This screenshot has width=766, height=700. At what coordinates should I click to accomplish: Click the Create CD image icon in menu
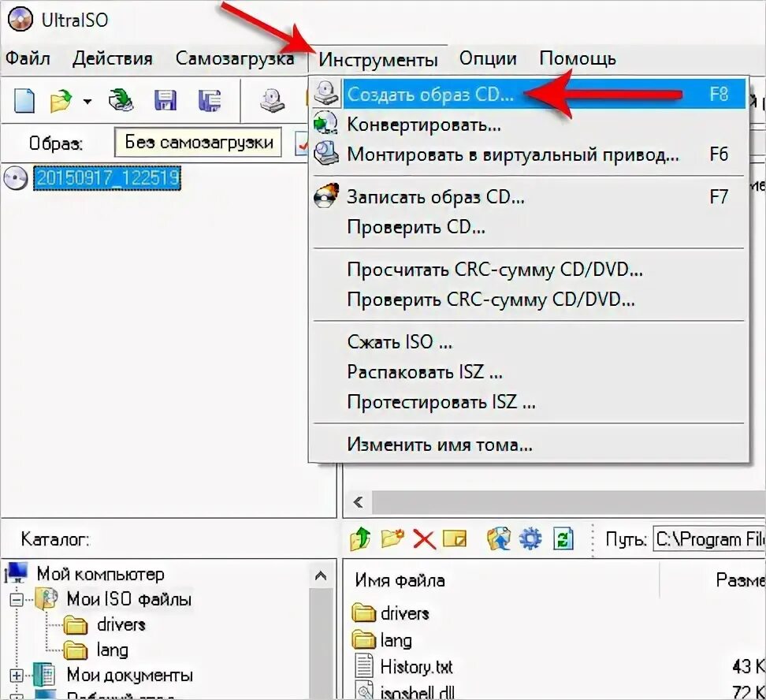[326, 93]
